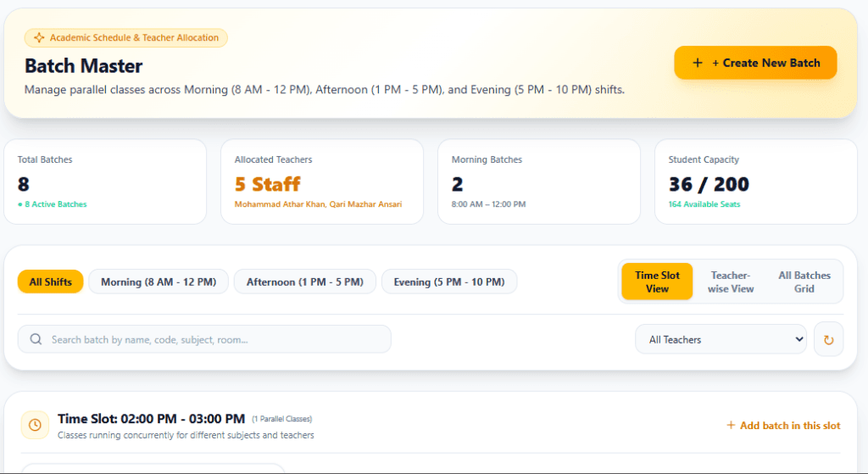The width and height of the screenshot is (868, 474).
Task: Click the clock icon beside Time Slot
Action: coord(35,426)
